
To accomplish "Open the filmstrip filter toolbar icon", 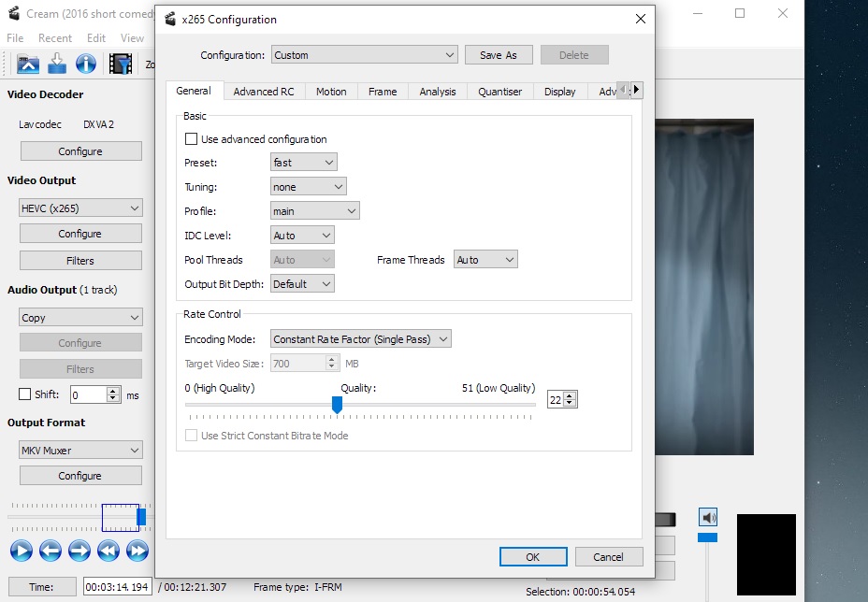I will [120, 64].
